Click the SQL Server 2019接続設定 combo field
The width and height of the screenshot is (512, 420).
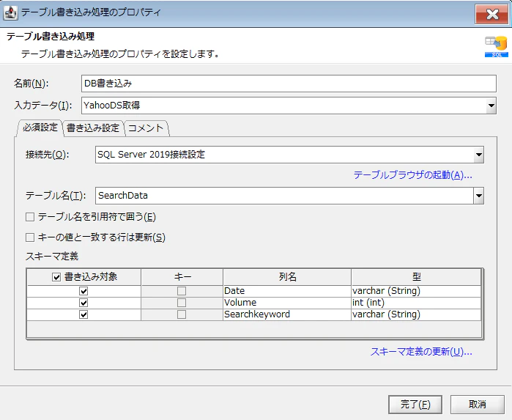tap(289, 155)
